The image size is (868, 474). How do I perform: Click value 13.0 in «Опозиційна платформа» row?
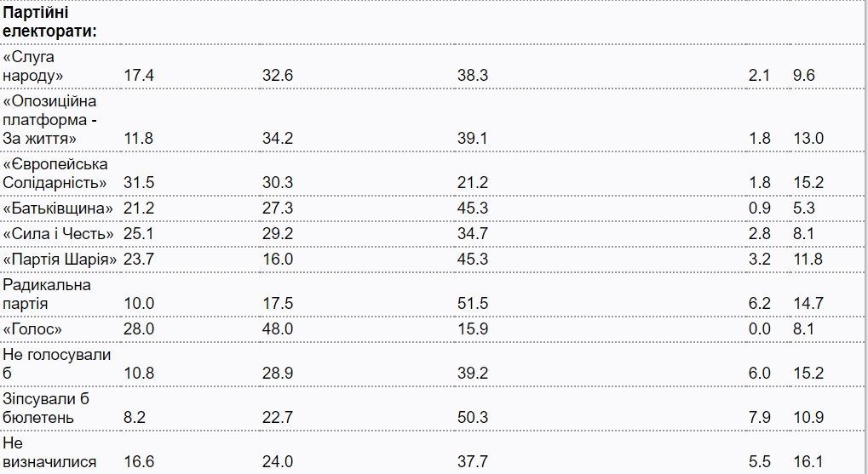(x=808, y=139)
